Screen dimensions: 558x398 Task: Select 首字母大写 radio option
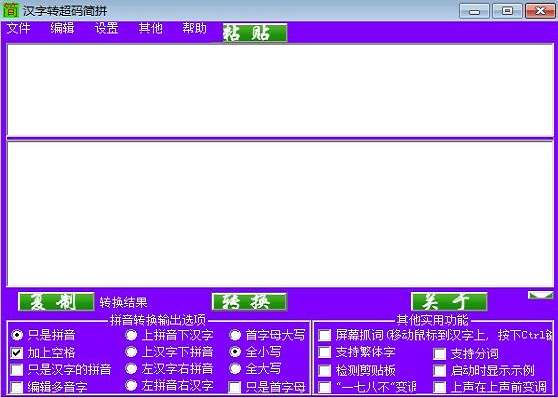pos(235,335)
